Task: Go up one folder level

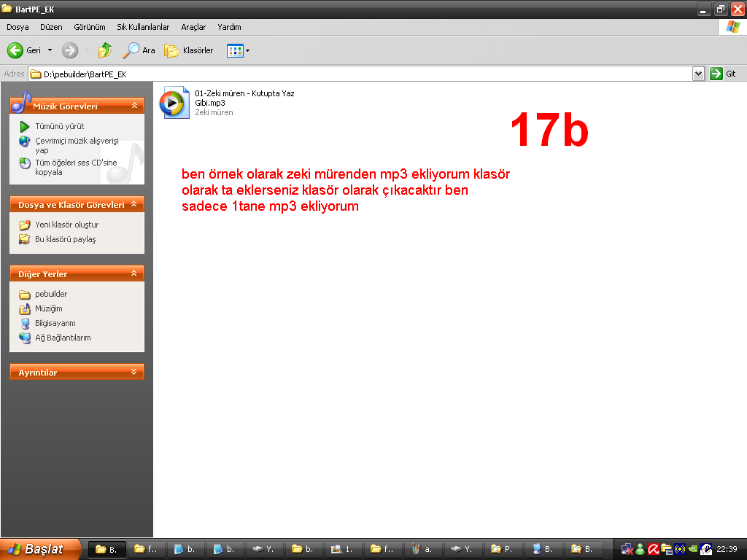Action: (x=105, y=50)
